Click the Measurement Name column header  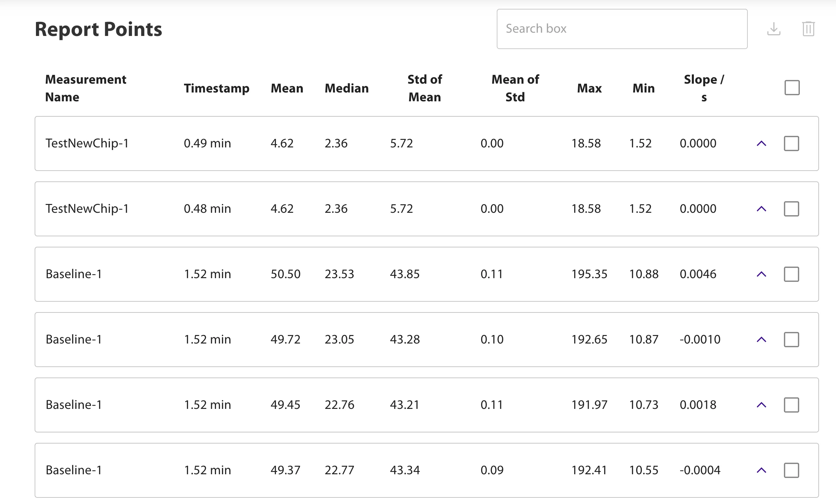pyautogui.click(x=86, y=88)
